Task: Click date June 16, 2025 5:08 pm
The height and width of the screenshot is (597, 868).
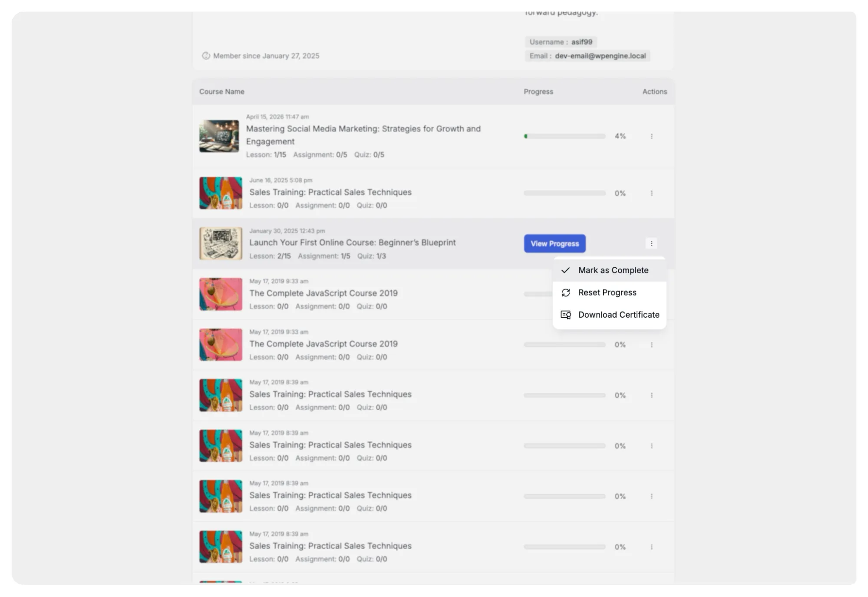Action: pos(281,180)
